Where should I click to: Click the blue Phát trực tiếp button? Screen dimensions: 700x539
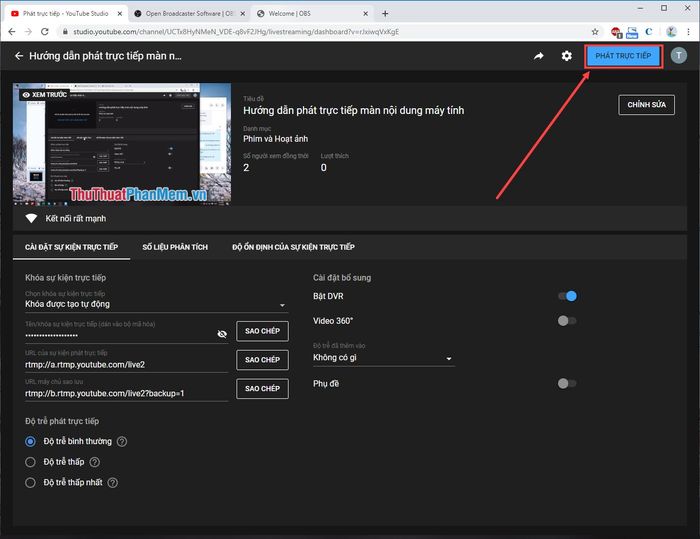pos(623,56)
